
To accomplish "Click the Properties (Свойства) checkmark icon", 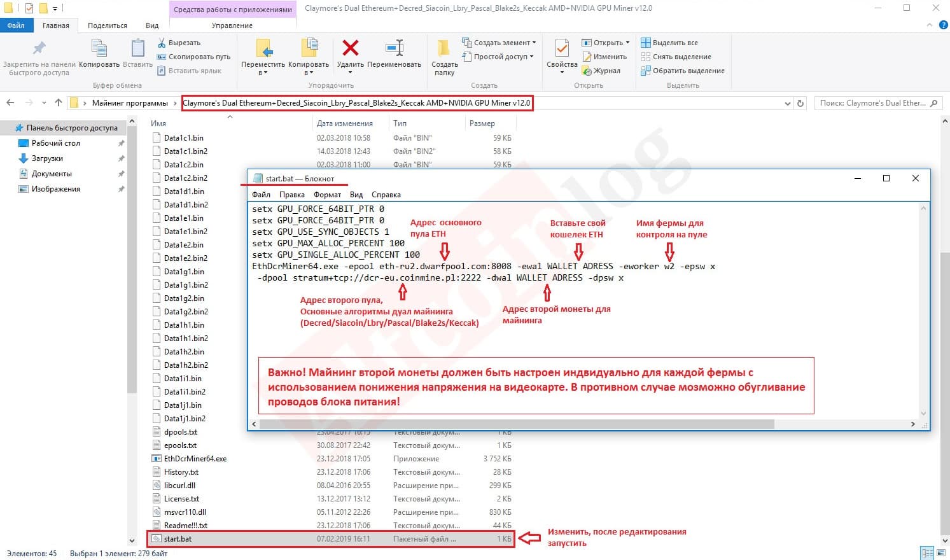I will pyautogui.click(x=562, y=48).
